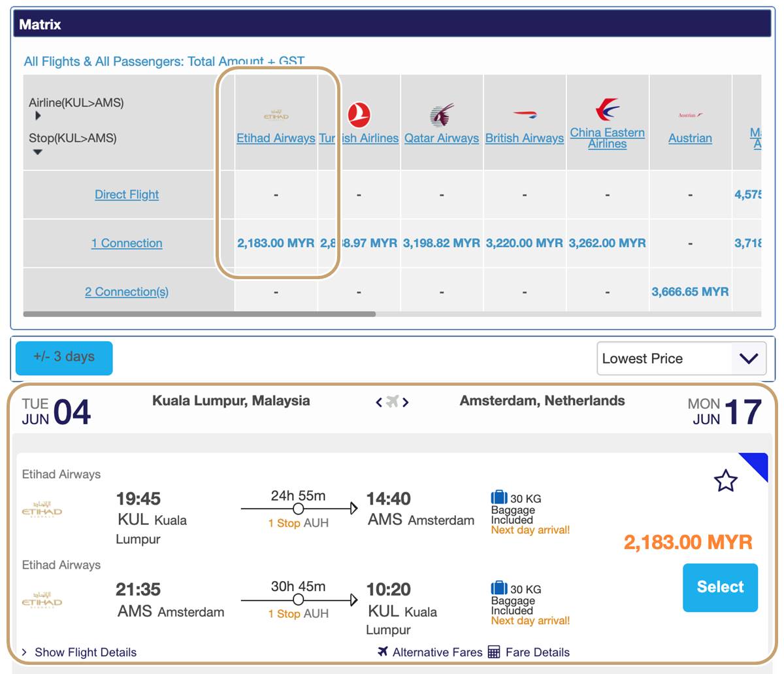This screenshot has width=784, height=674.
Task: Open the British Airways link in matrix
Action: (525, 138)
